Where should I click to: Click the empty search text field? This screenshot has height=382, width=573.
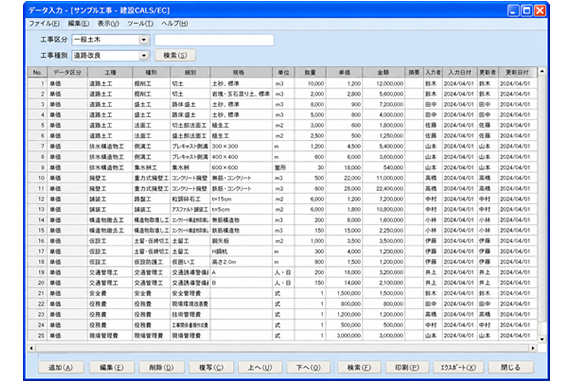[x=214, y=40]
